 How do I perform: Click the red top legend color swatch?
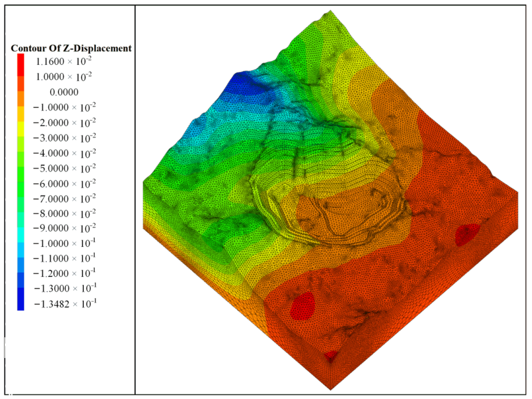coord(21,65)
